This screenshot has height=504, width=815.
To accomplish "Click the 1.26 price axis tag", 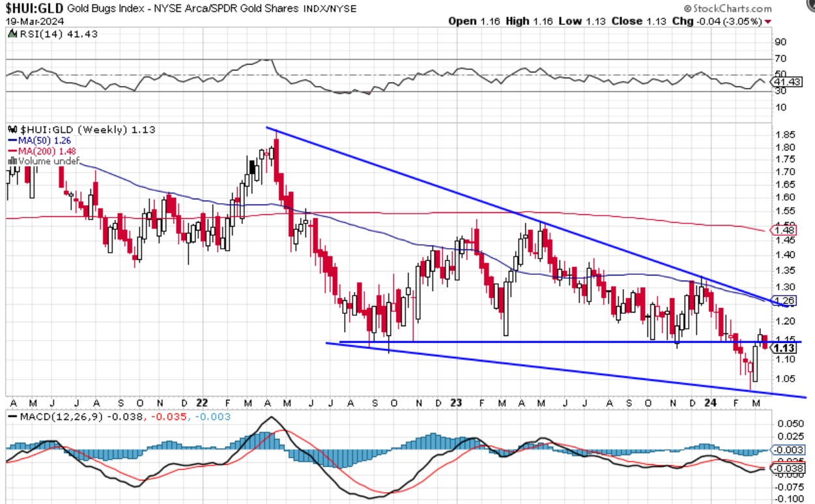I will click(x=784, y=301).
